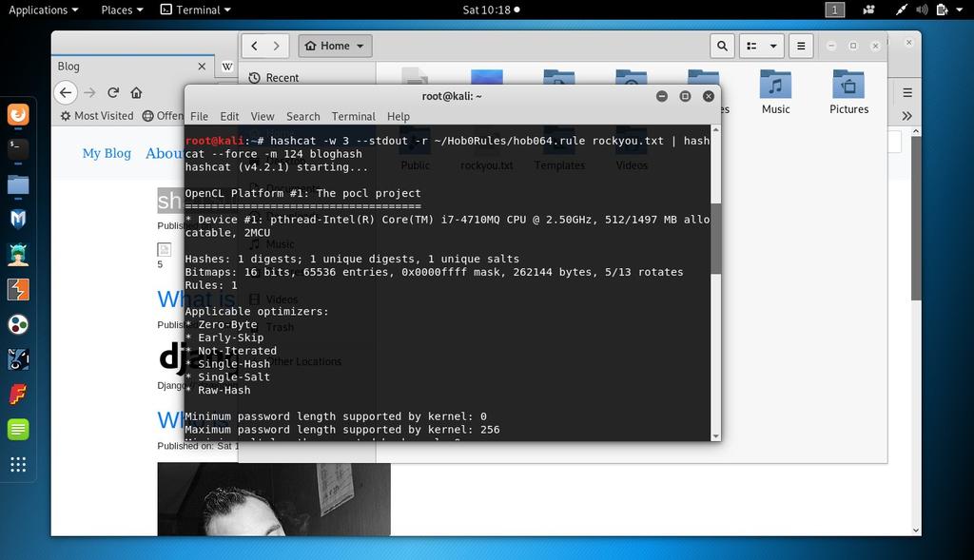974x560 pixels.
Task: Open the Most Visited bookmarks folder
Action: click(x=97, y=116)
